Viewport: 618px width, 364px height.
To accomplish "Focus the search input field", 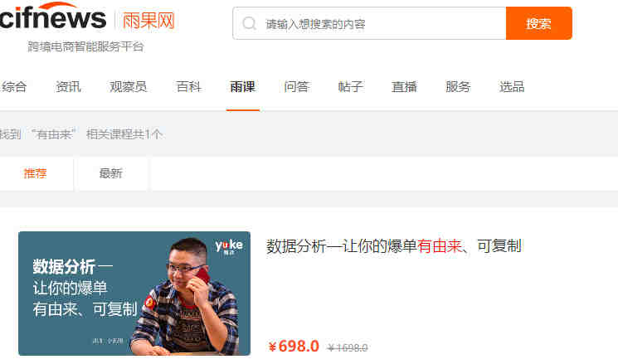I will pos(369,23).
